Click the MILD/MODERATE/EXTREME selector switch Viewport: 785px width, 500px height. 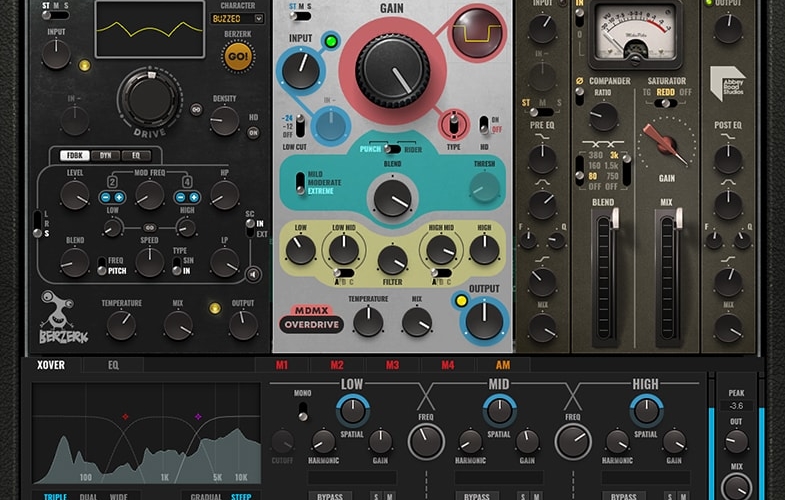click(300, 183)
